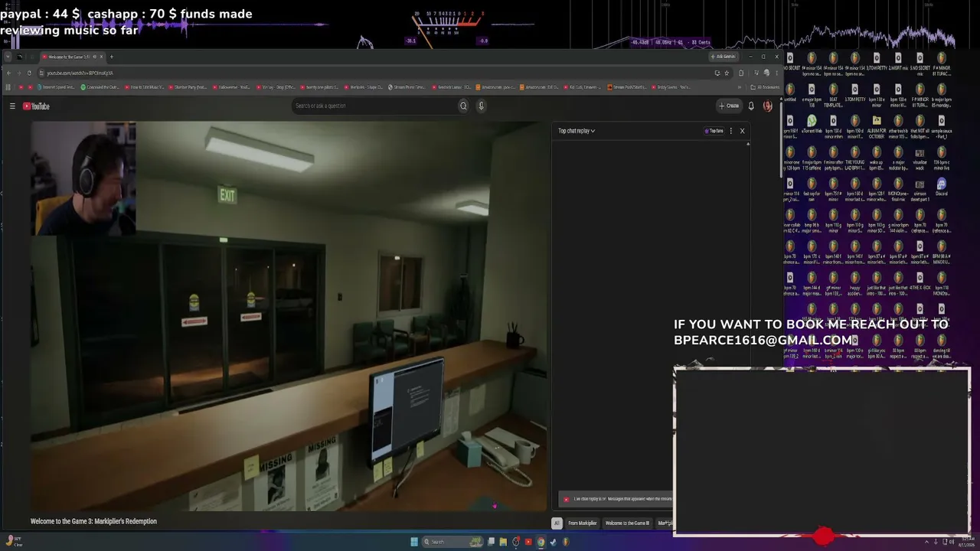Select the 2.MGRT mix desktop file

(x=898, y=62)
